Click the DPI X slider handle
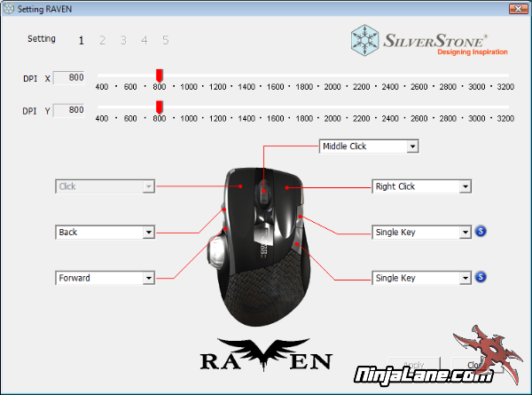Viewport: 532px width, 395px height. [159, 75]
